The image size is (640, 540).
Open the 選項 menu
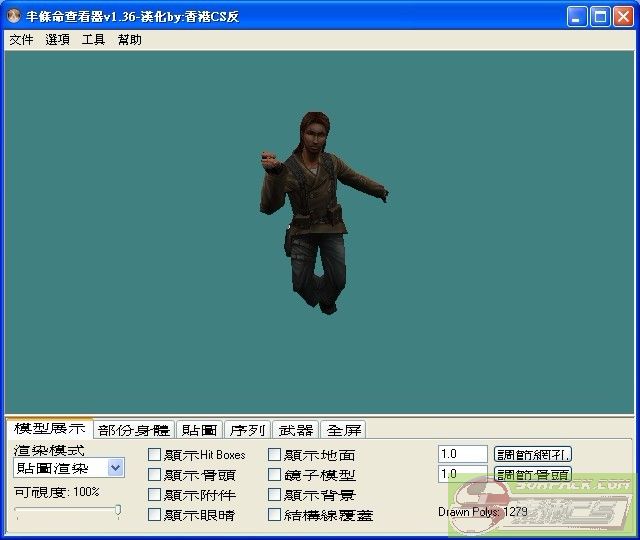(57, 40)
